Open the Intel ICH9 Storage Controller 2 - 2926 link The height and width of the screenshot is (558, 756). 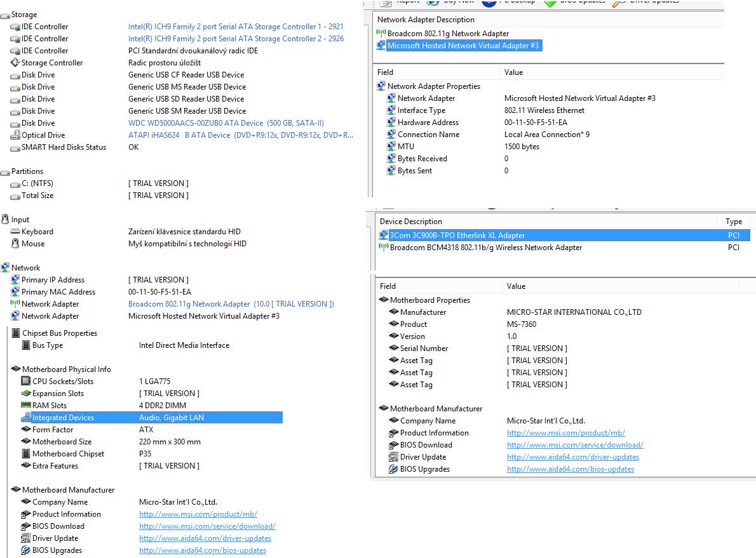click(236, 39)
